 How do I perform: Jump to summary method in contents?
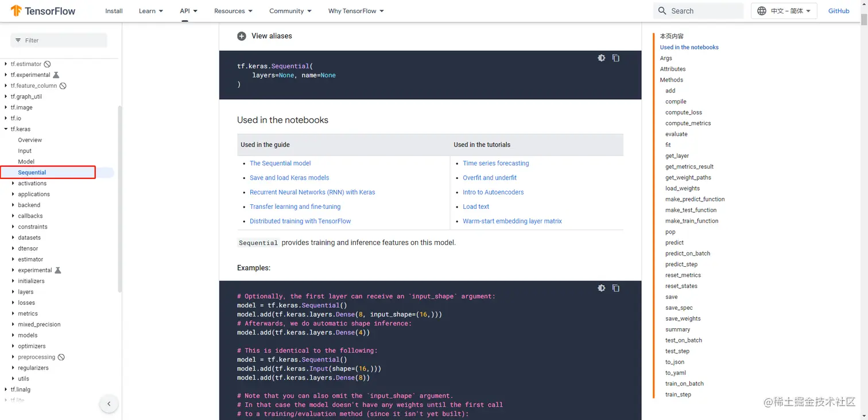pos(677,330)
